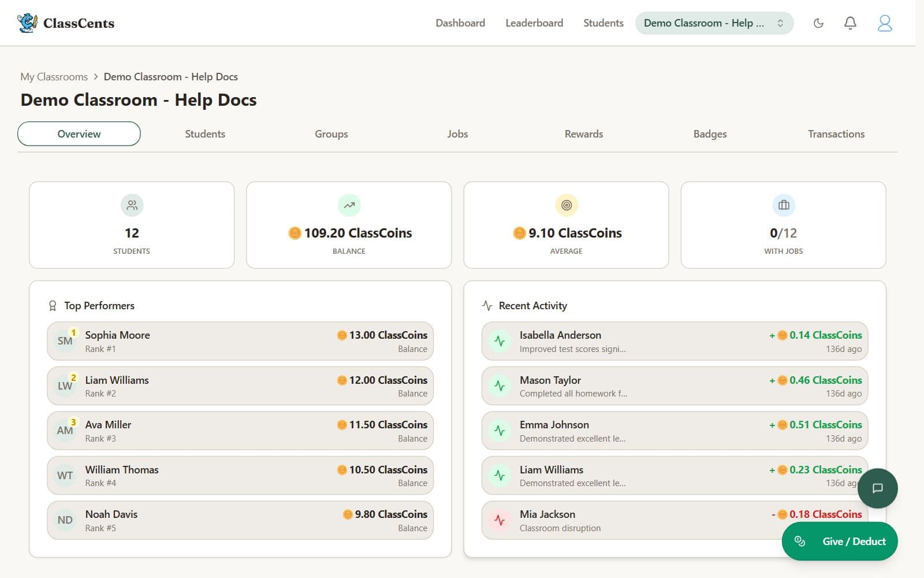Screen dimensions: 924x578
Task: Click the Top Performers ribbon badge icon
Action: [53, 306]
